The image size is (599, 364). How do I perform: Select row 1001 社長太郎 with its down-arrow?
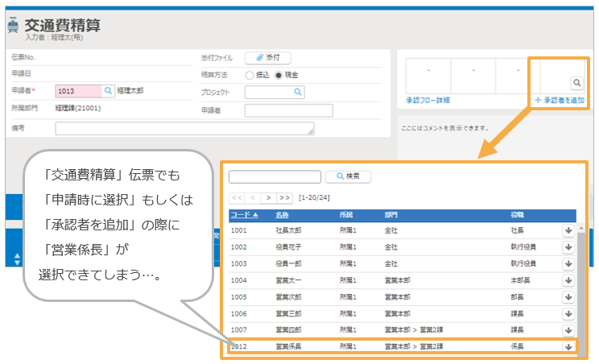pyautogui.click(x=568, y=230)
